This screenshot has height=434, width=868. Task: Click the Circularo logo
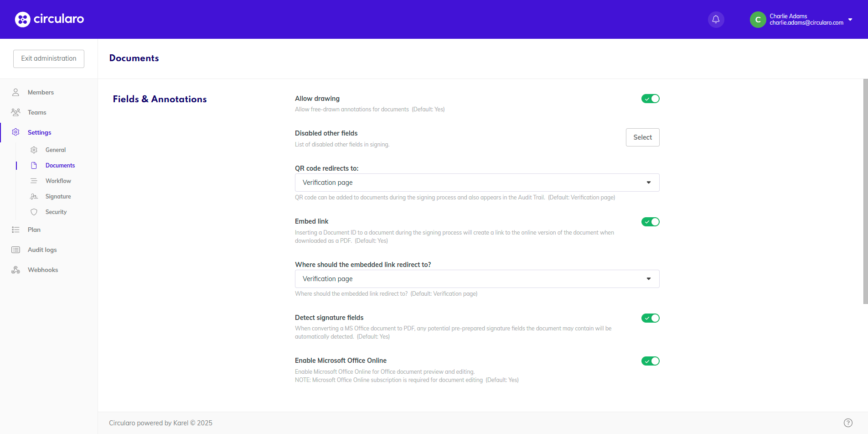pyautogui.click(x=49, y=19)
